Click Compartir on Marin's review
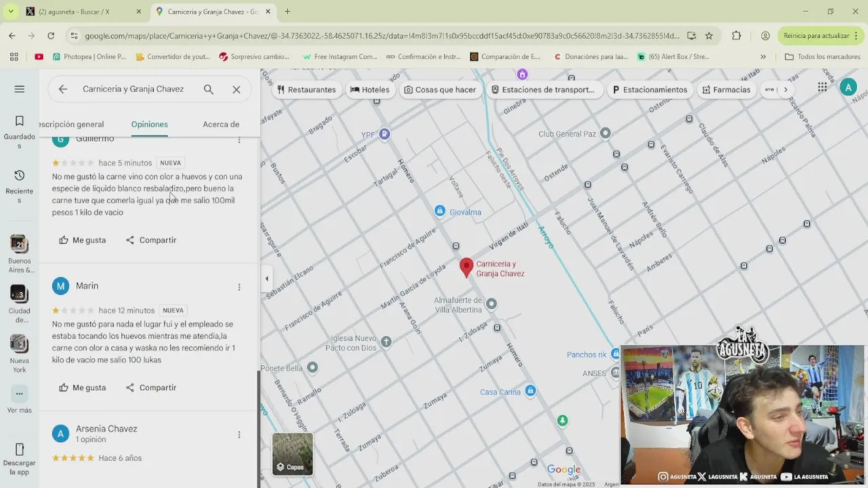The image size is (868, 488). [x=151, y=388]
